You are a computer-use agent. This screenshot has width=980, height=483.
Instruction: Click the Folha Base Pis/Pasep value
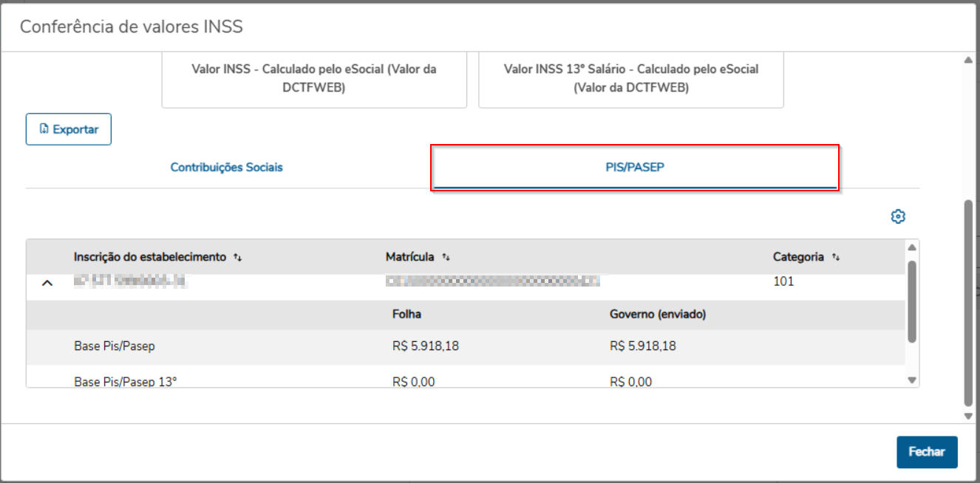tap(425, 346)
